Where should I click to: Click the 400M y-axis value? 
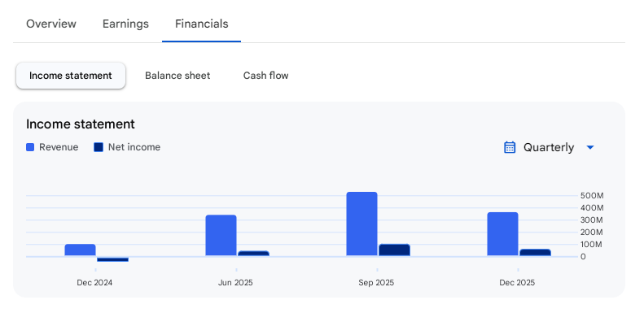pyautogui.click(x=592, y=208)
